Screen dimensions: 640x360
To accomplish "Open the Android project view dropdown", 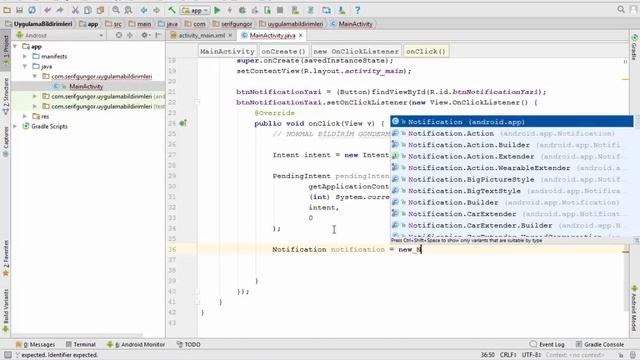I will (60, 36).
